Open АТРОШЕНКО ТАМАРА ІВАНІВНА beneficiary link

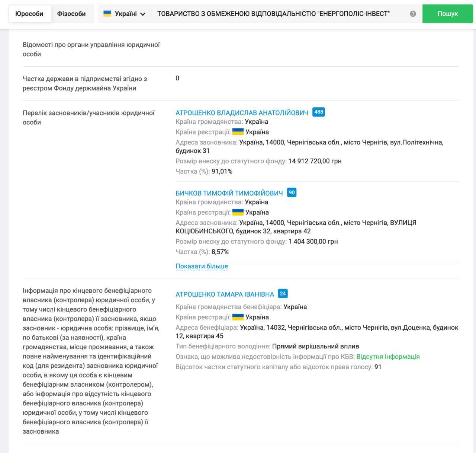[x=225, y=294]
